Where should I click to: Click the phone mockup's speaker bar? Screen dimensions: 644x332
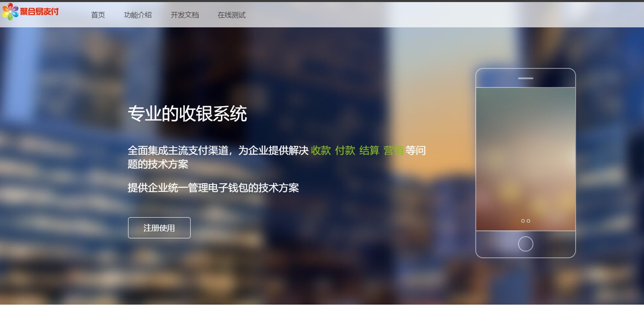525,78
